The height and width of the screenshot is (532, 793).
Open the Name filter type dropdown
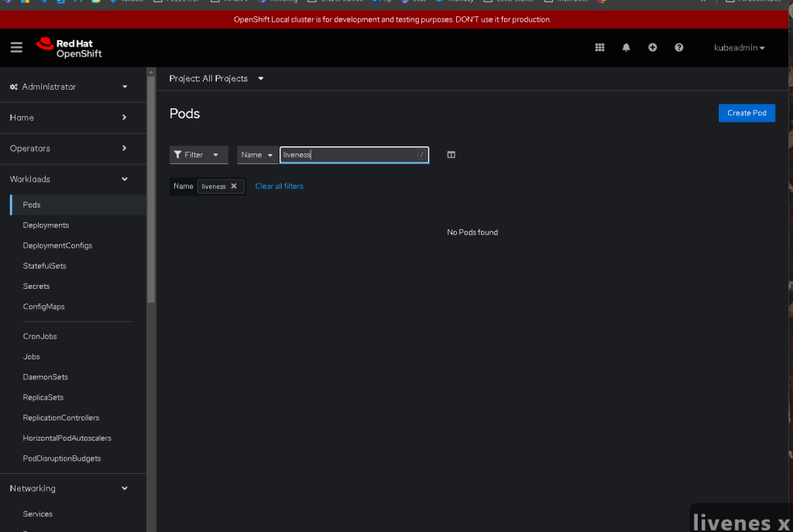click(257, 155)
